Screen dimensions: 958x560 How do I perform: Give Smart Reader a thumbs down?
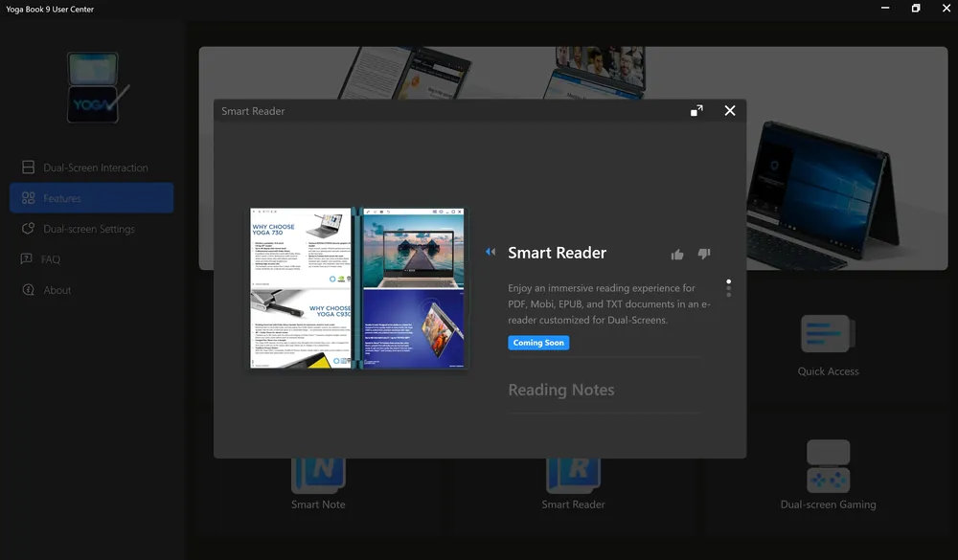704,254
